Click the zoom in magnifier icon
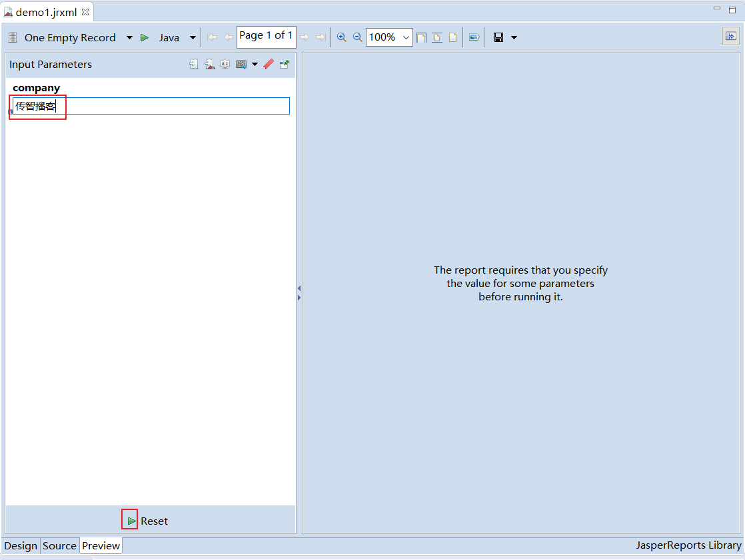The height and width of the screenshot is (560, 745). click(342, 37)
